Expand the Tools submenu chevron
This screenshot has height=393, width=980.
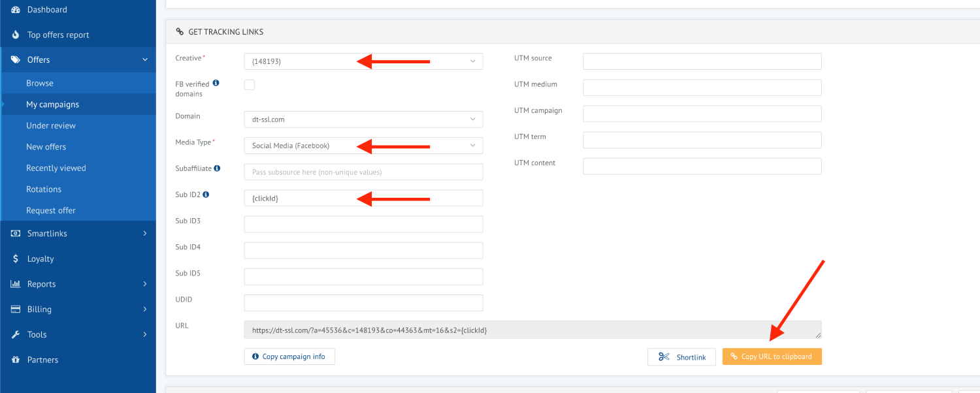point(145,334)
